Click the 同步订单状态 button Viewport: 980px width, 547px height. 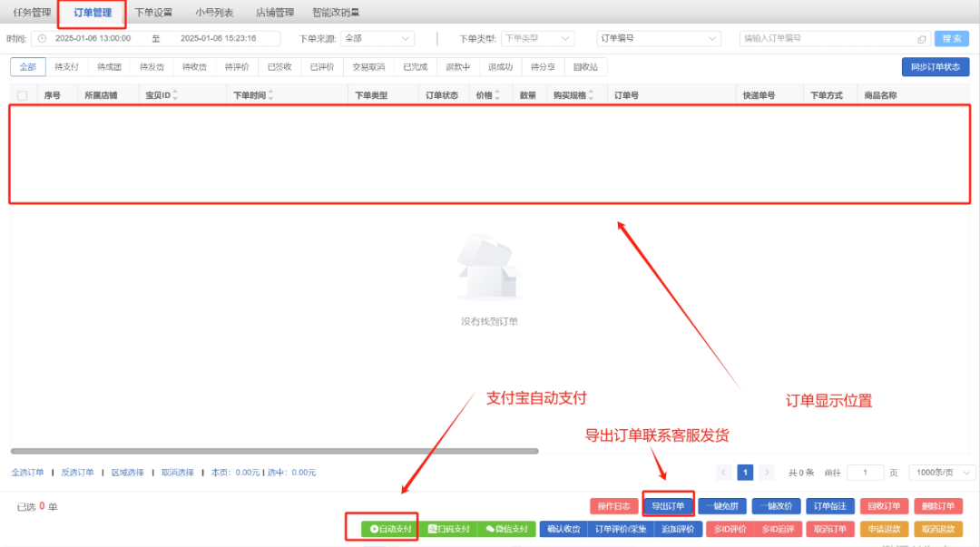pos(936,67)
